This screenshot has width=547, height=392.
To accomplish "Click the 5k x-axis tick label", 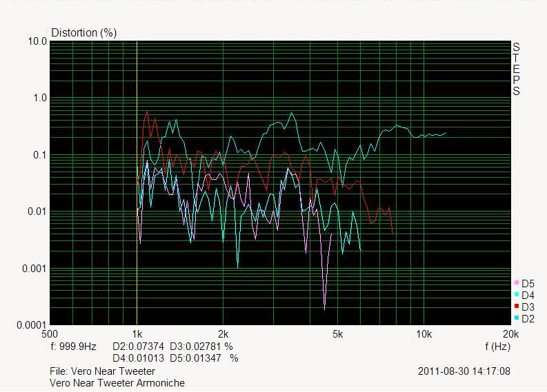I will [x=338, y=334].
